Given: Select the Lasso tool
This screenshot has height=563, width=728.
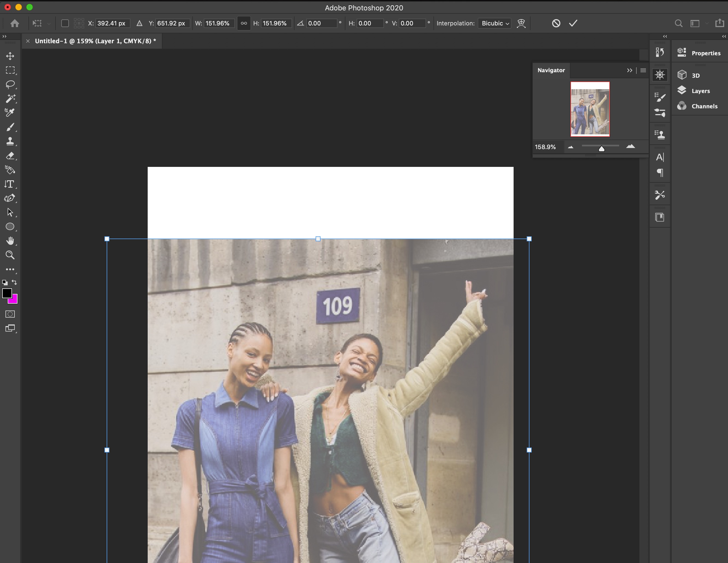Looking at the screenshot, I should pos(10,84).
